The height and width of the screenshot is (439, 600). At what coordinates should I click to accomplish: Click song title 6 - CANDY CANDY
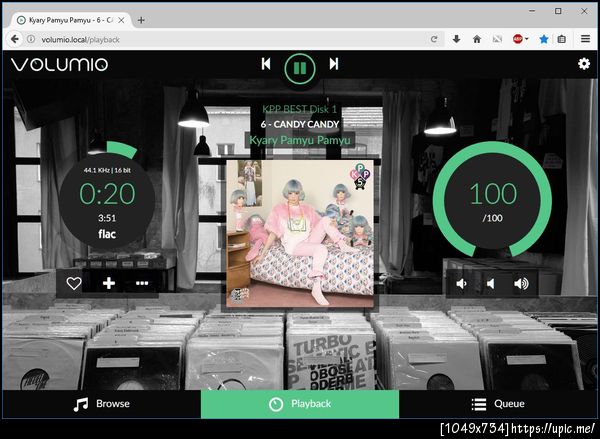pos(300,124)
